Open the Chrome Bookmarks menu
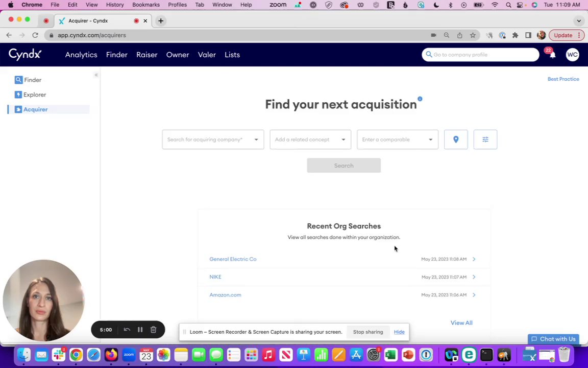 point(146,5)
